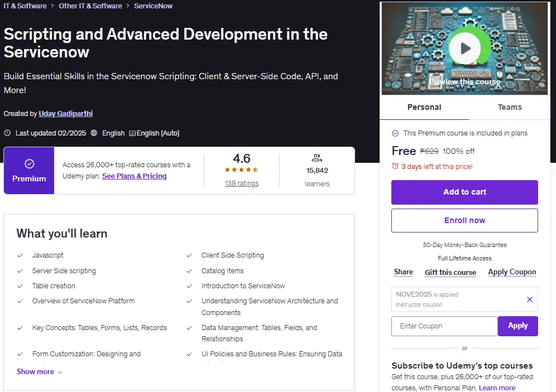
Task: Click the '3 days left at this price!' text
Action: 437,166
